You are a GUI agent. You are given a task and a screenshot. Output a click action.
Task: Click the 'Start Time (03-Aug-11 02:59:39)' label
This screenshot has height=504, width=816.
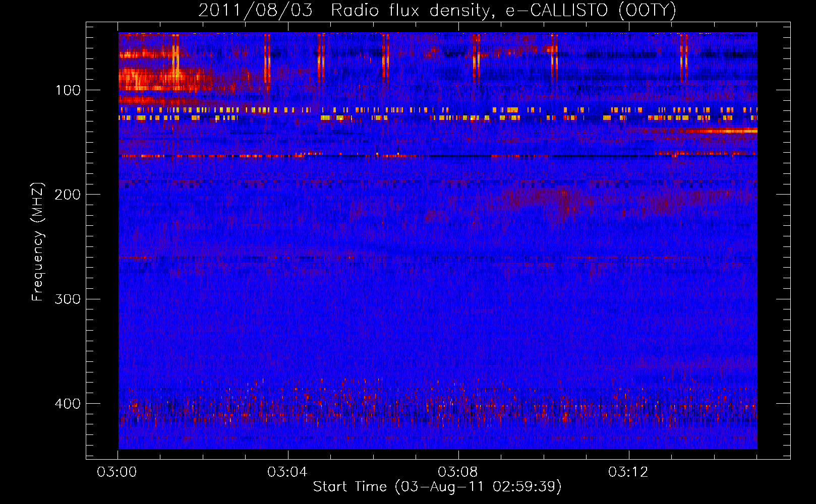pos(437,487)
